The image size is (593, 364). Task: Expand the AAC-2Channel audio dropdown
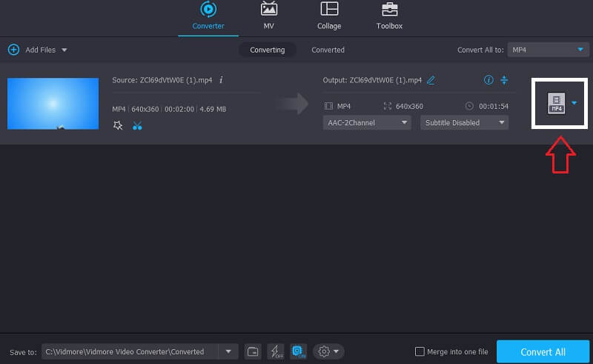367,122
